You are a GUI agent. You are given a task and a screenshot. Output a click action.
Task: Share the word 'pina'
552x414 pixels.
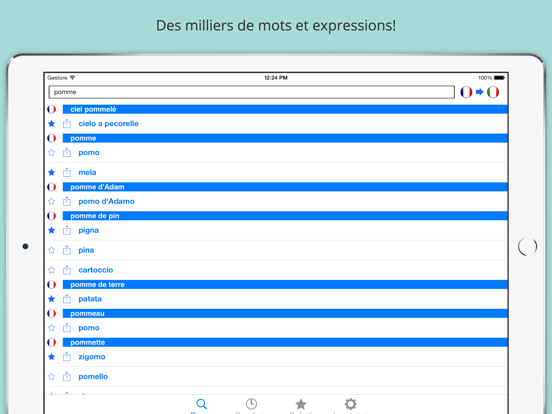pyautogui.click(x=67, y=250)
